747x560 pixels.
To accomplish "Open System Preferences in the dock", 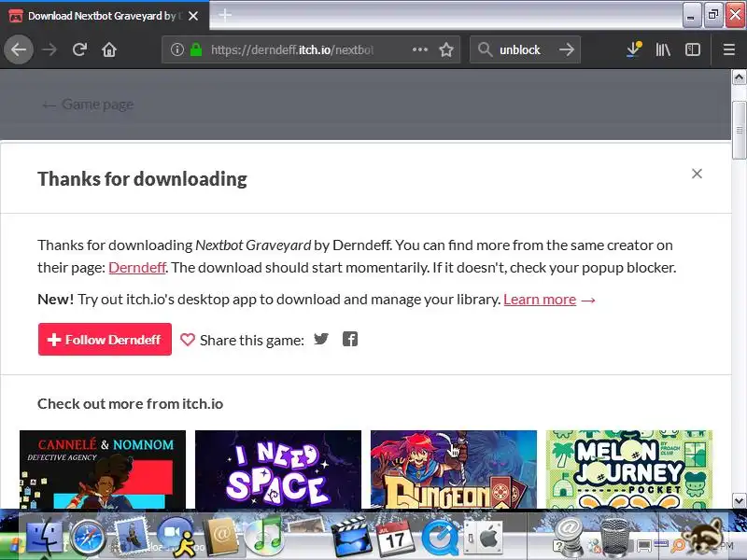I will [483, 538].
